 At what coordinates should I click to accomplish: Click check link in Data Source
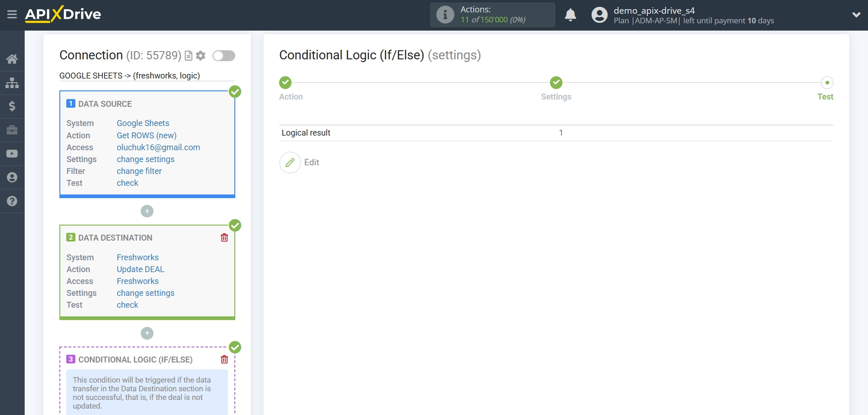click(x=127, y=183)
